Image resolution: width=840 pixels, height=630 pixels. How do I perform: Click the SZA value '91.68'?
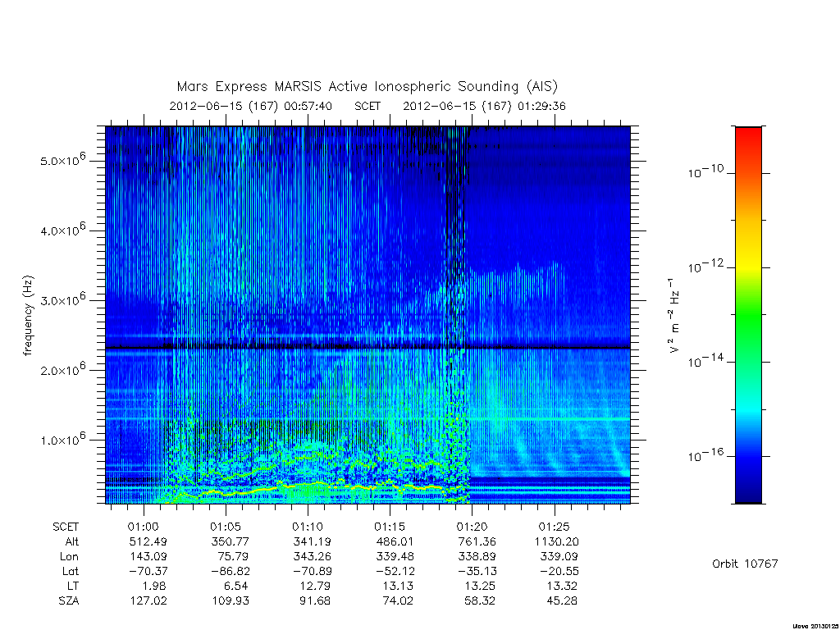click(x=315, y=601)
